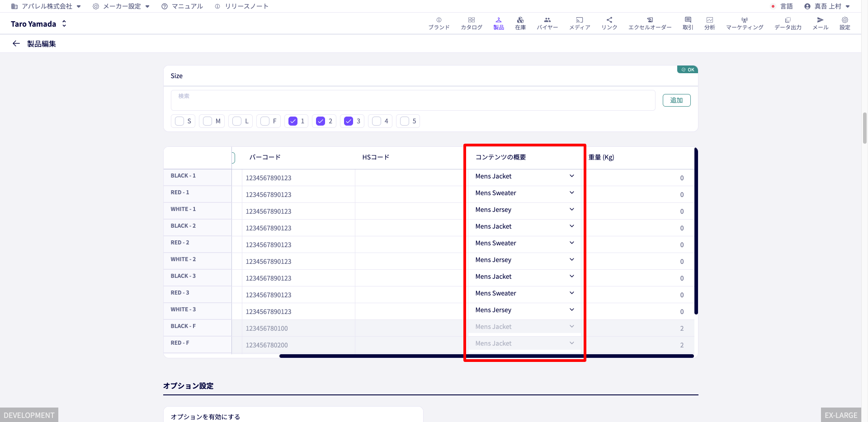Check the size S checkbox
The width and height of the screenshot is (868, 422).
coord(179,121)
